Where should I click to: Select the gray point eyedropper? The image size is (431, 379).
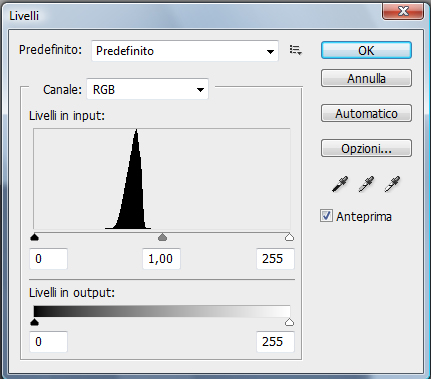366,184
